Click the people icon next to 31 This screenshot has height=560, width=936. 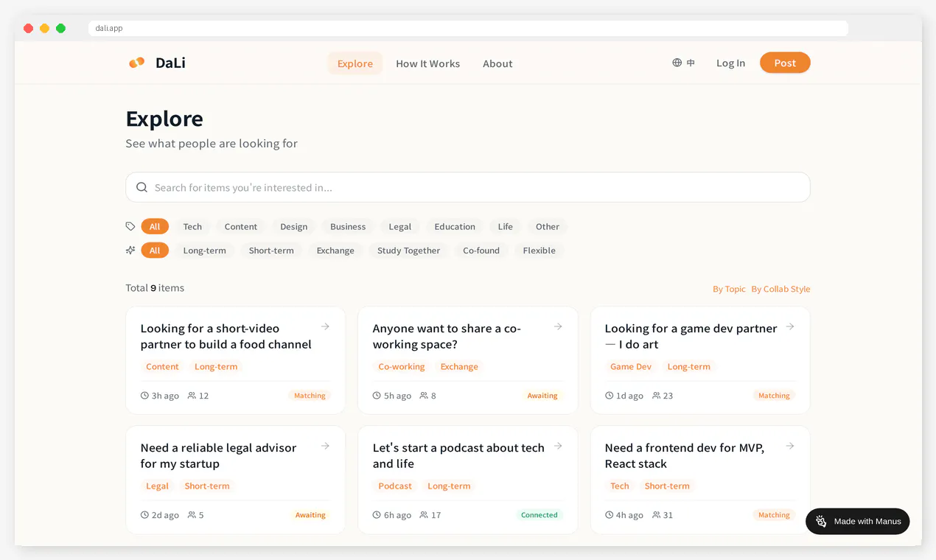pos(657,515)
